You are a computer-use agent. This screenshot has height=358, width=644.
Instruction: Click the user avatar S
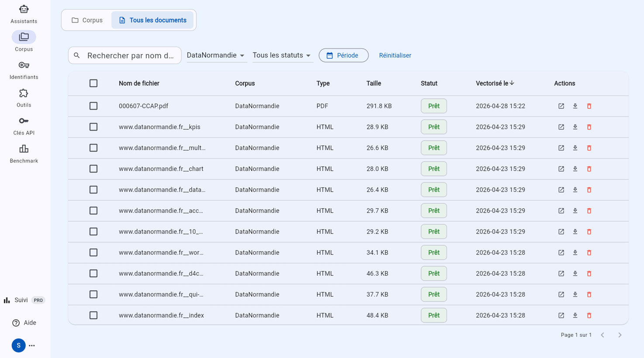18,345
